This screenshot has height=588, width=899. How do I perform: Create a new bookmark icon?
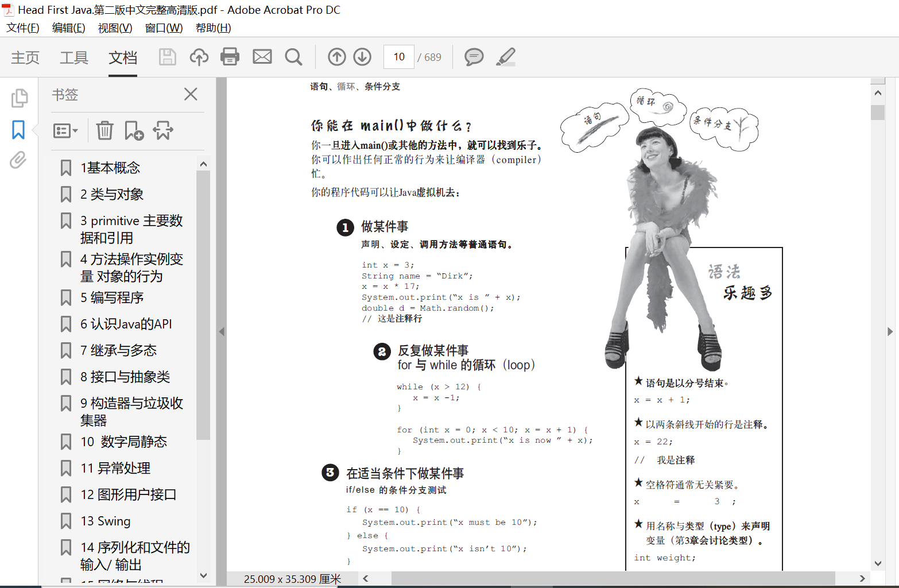point(133,130)
